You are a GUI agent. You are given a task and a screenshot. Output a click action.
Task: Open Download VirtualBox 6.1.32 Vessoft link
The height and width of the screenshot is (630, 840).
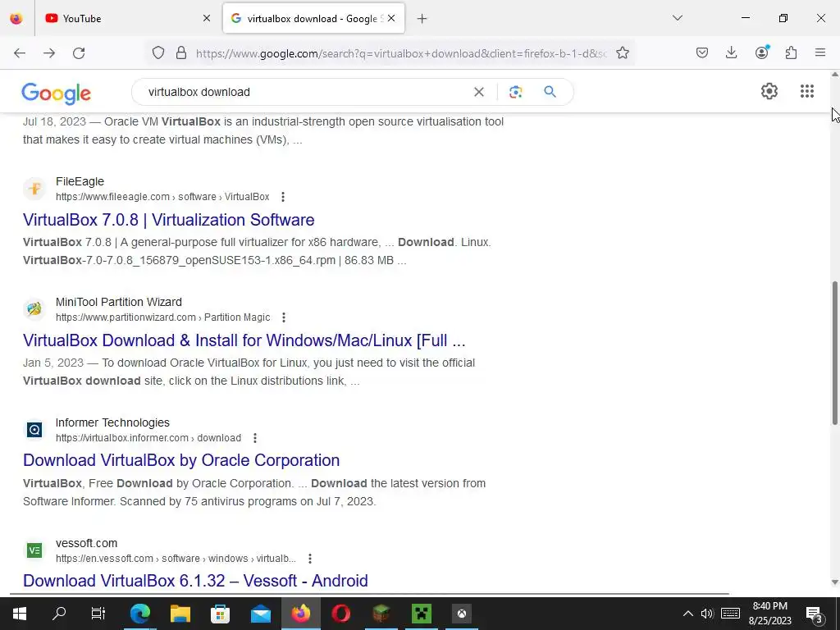click(x=195, y=581)
